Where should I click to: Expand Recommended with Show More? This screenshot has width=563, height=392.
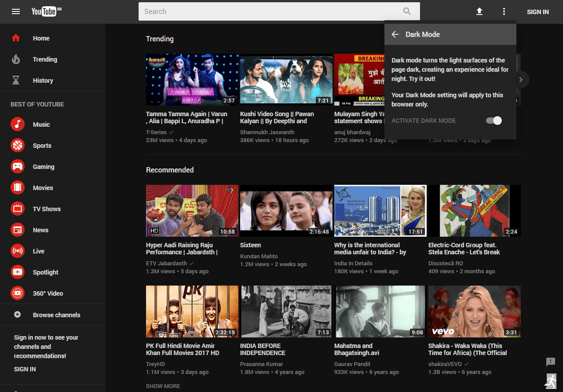point(163,386)
